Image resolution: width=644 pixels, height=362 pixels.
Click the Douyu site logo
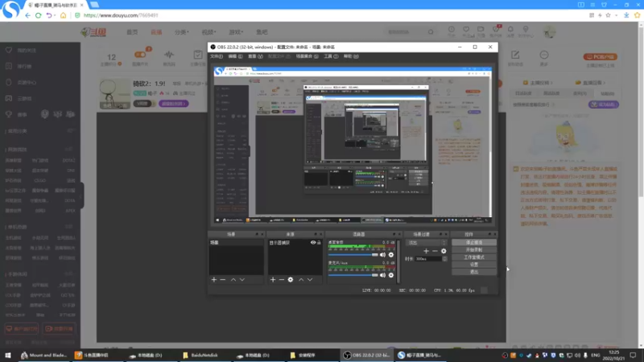93,32
